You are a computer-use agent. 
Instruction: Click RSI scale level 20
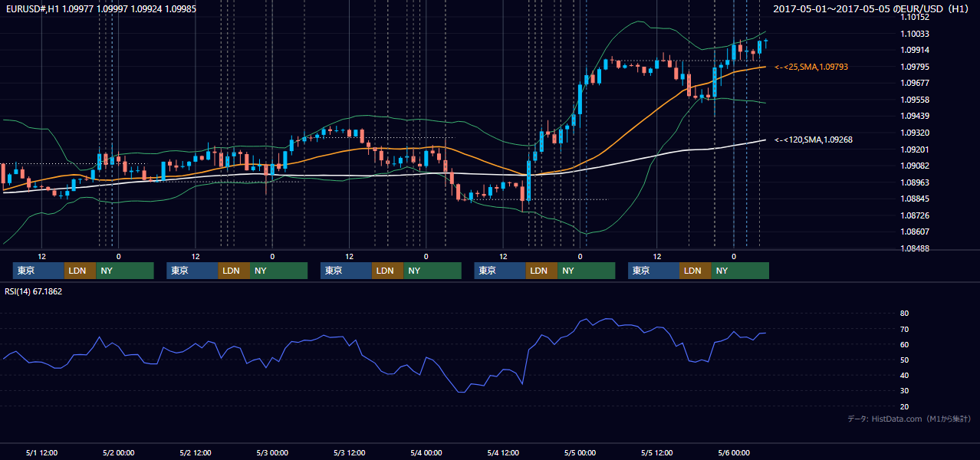click(904, 406)
